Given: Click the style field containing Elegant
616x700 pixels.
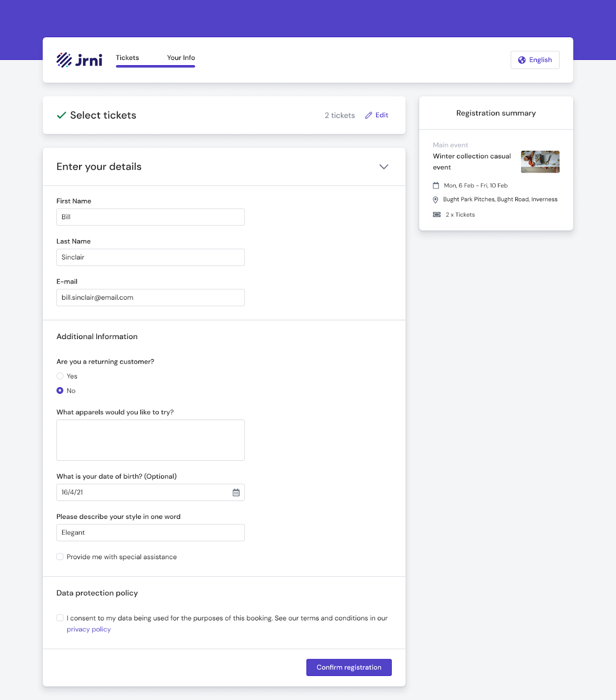Looking at the screenshot, I should (x=150, y=533).
